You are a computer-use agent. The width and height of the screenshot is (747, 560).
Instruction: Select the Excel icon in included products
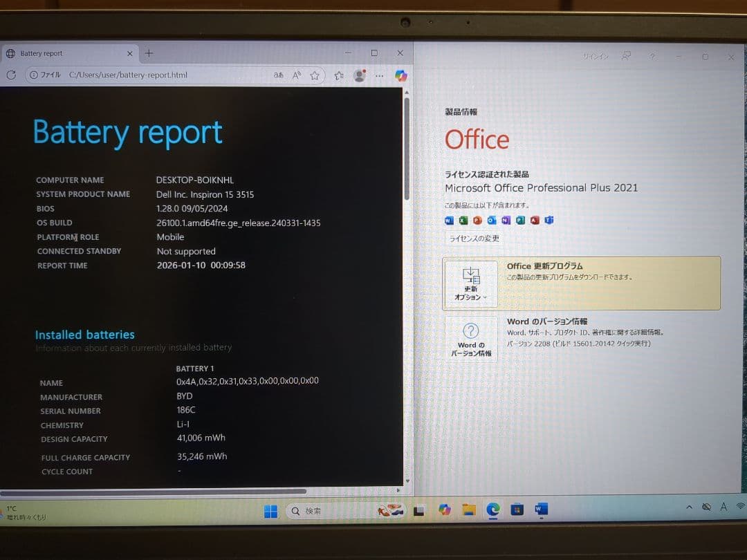[463, 220]
